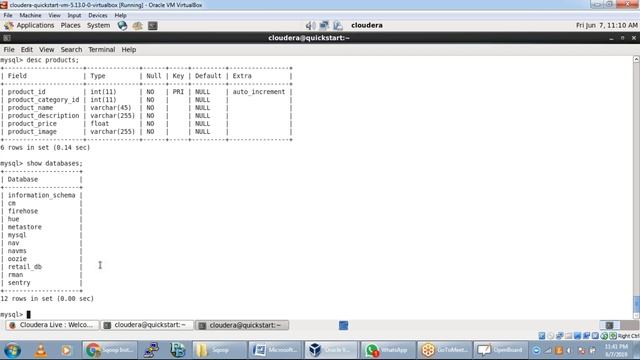The image size is (640, 360).
Task: Click the sentry database row
Action: [19, 282]
